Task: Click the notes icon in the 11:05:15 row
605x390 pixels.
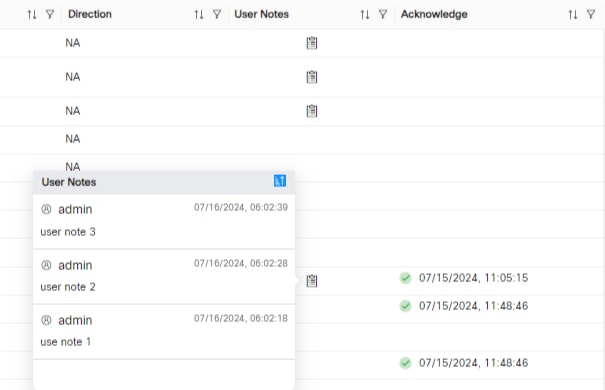Action: [312, 281]
